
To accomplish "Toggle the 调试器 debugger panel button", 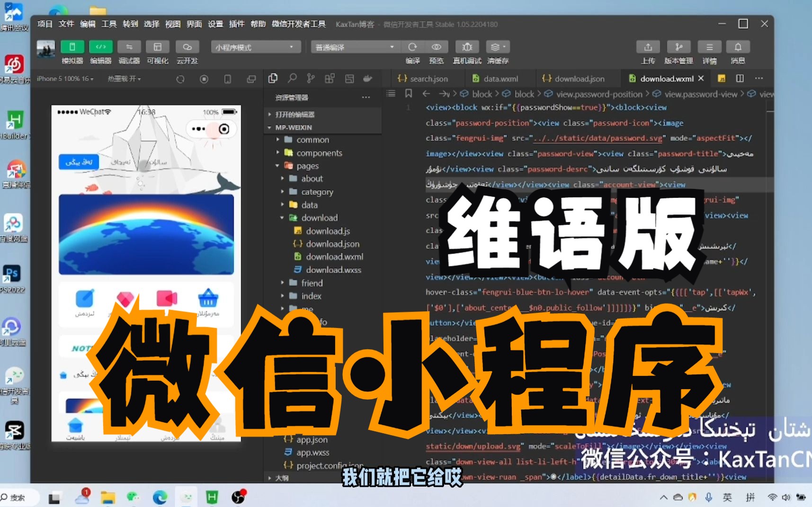I will click(129, 47).
